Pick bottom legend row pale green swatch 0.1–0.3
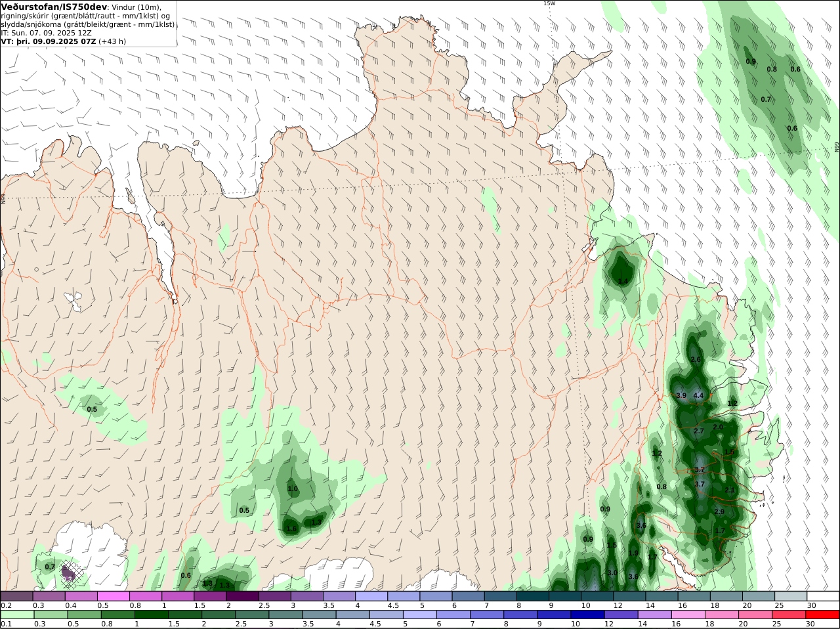840x629 pixels. click(x=16, y=615)
